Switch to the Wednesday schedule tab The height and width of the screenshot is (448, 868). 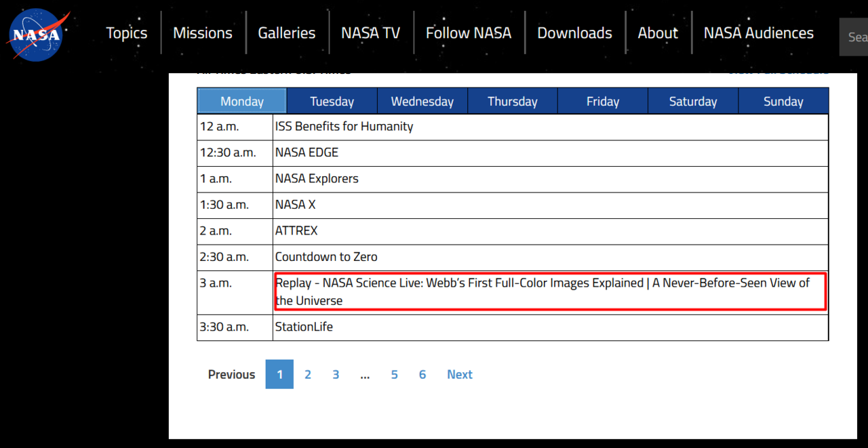[422, 101]
